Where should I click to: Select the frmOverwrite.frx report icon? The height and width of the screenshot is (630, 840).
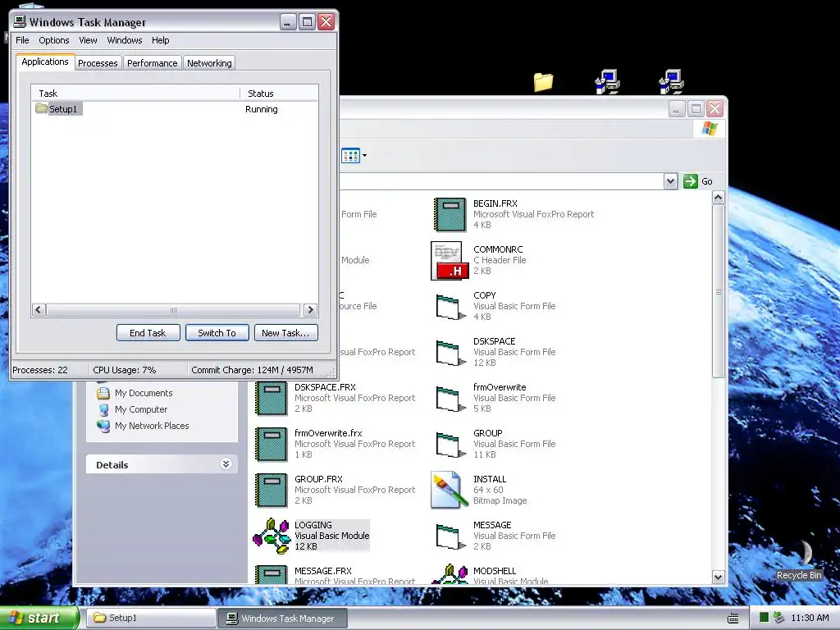pos(271,444)
